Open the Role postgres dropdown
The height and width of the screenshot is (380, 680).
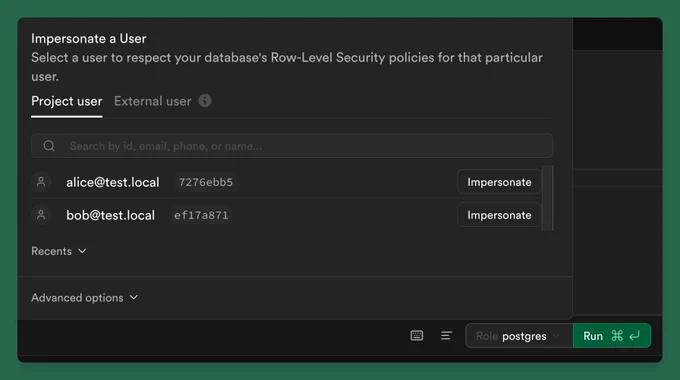[519, 336]
